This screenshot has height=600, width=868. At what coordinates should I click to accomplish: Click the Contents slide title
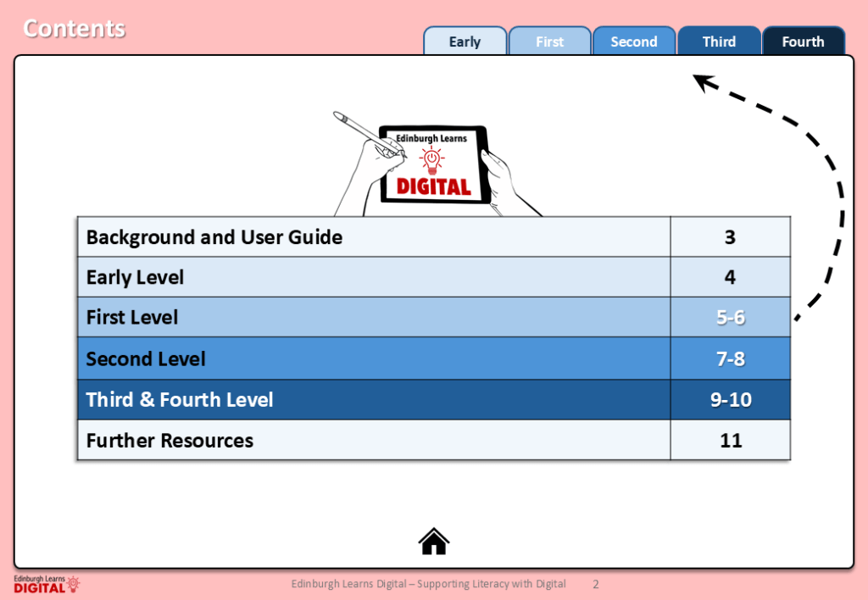(x=75, y=29)
